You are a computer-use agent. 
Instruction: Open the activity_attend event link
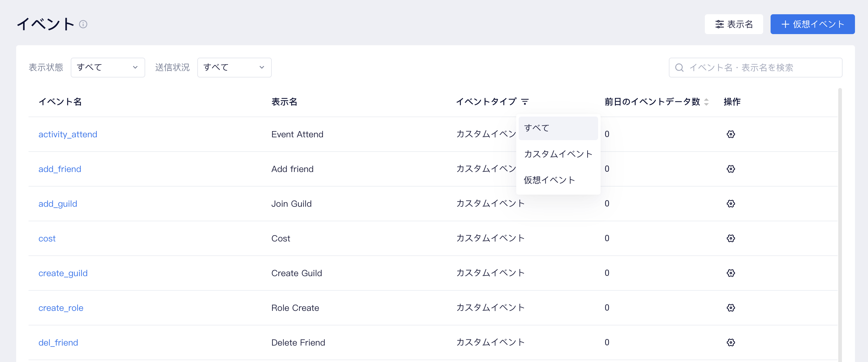(x=68, y=135)
